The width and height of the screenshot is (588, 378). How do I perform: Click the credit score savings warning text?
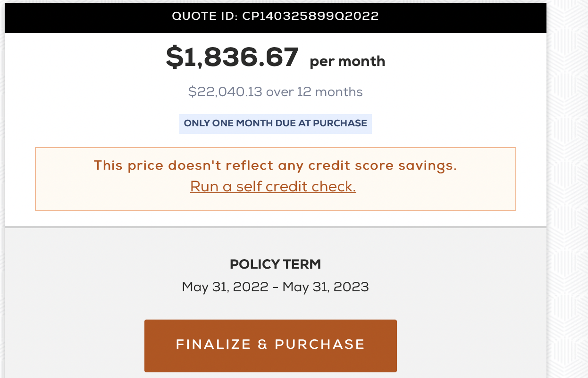pyautogui.click(x=275, y=165)
